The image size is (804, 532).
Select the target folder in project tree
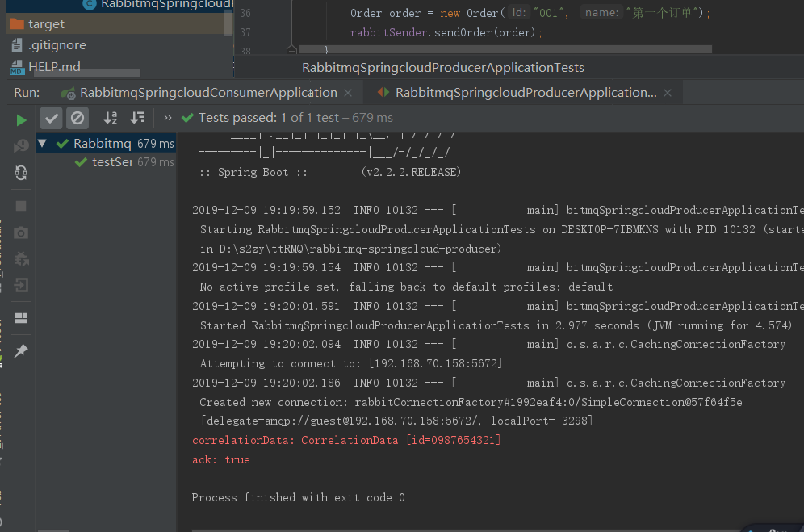[116, 24]
